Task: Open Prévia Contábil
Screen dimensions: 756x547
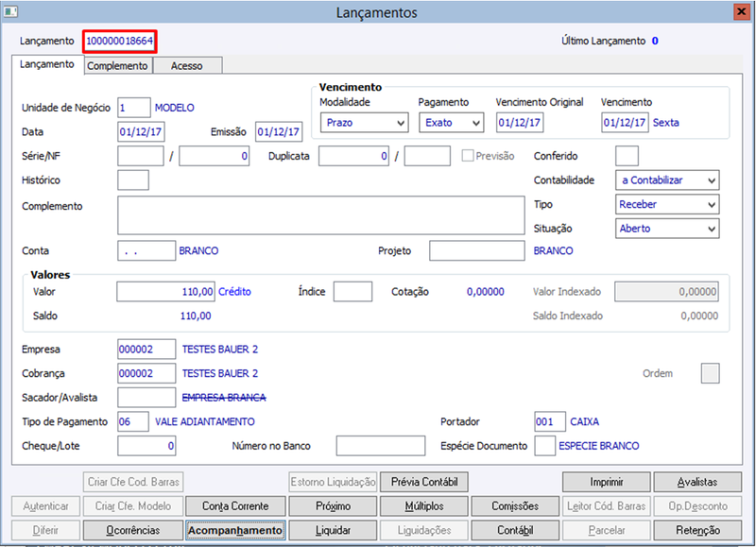Action: 424,482
